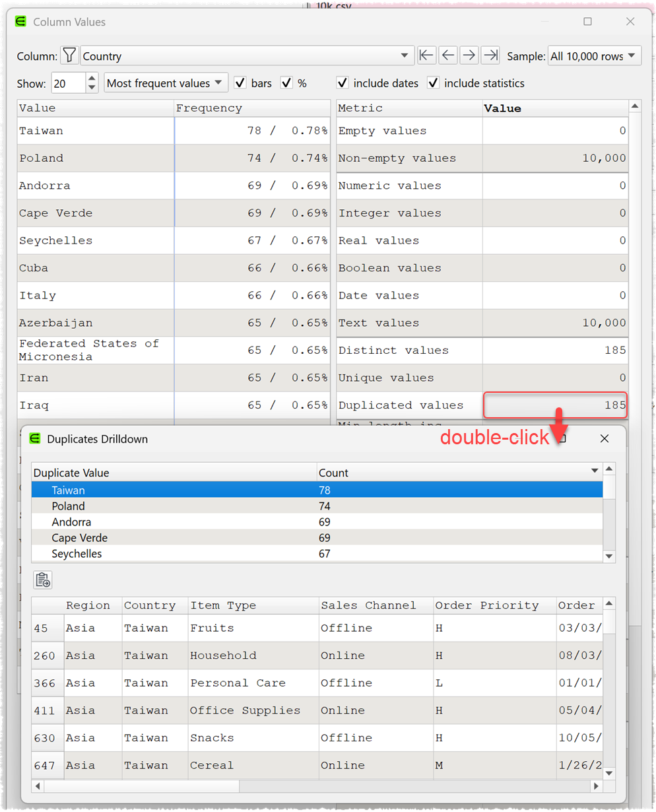Advance to the next column arrow
This screenshot has height=812, width=656.
click(x=469, y=55)
